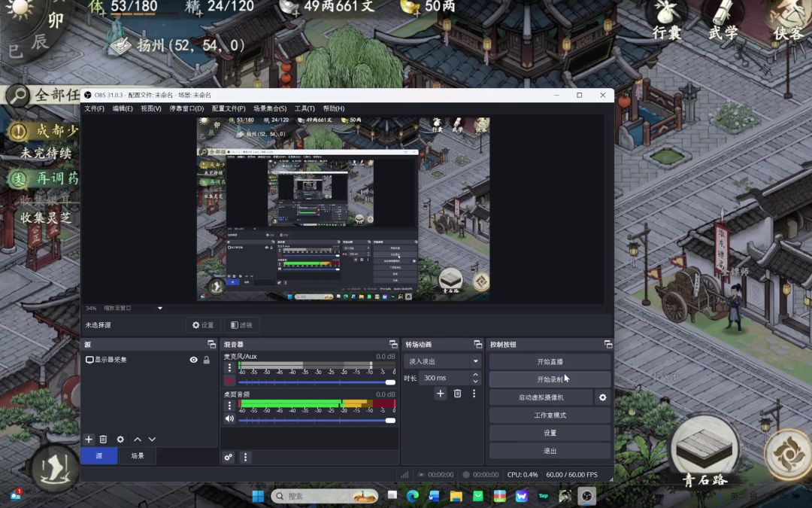Move source up with arrow icon

tap(138, 440)
